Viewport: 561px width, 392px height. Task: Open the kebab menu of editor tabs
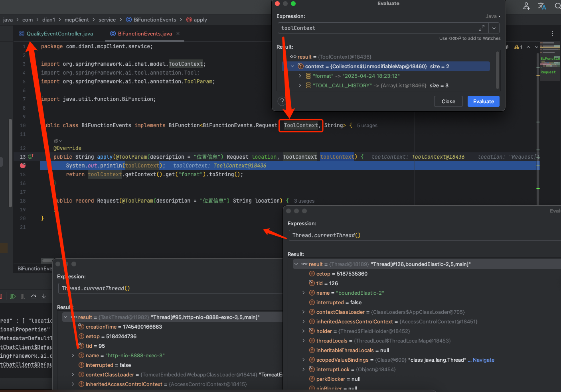tap(553, 34)
